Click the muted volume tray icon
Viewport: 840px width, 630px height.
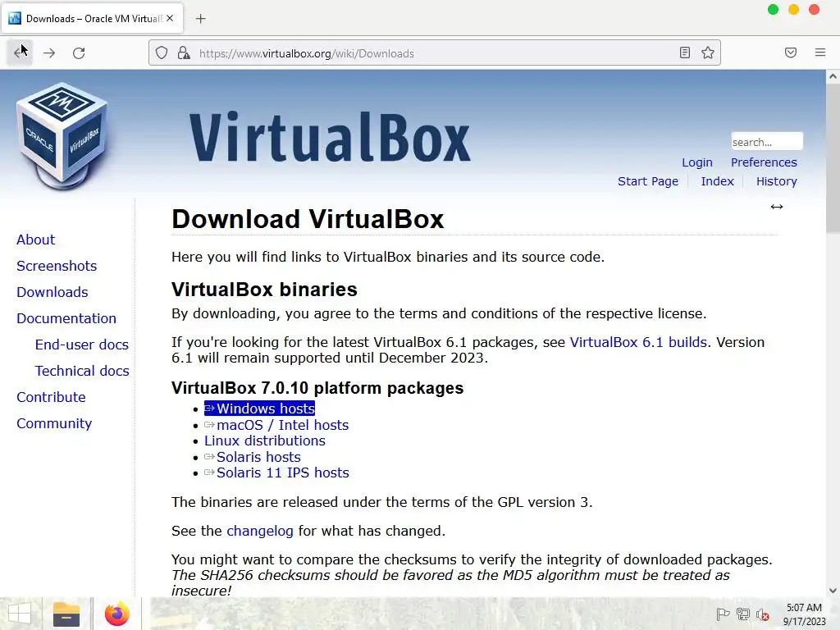point(762,614)
